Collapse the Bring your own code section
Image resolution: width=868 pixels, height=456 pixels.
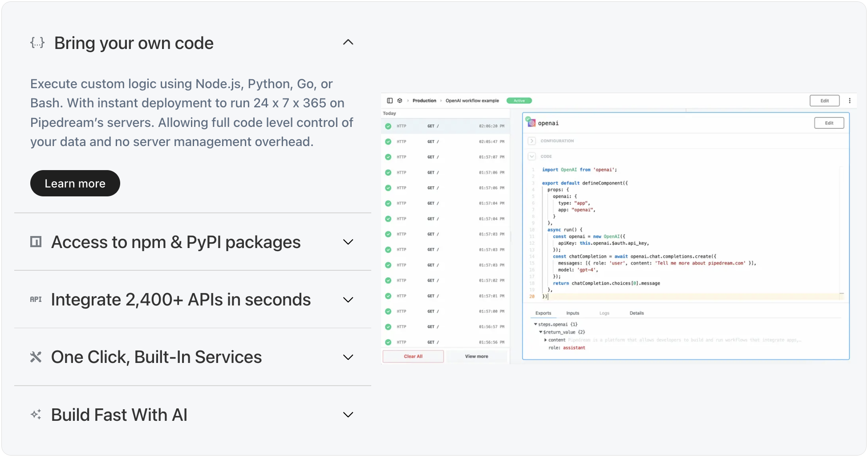pyautogui.click(x=348, y=42)
